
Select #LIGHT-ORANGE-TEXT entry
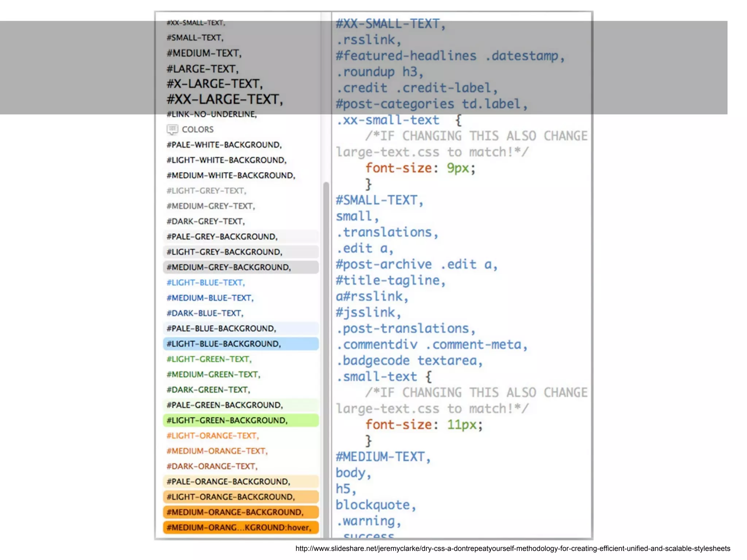tap(213, 436)
